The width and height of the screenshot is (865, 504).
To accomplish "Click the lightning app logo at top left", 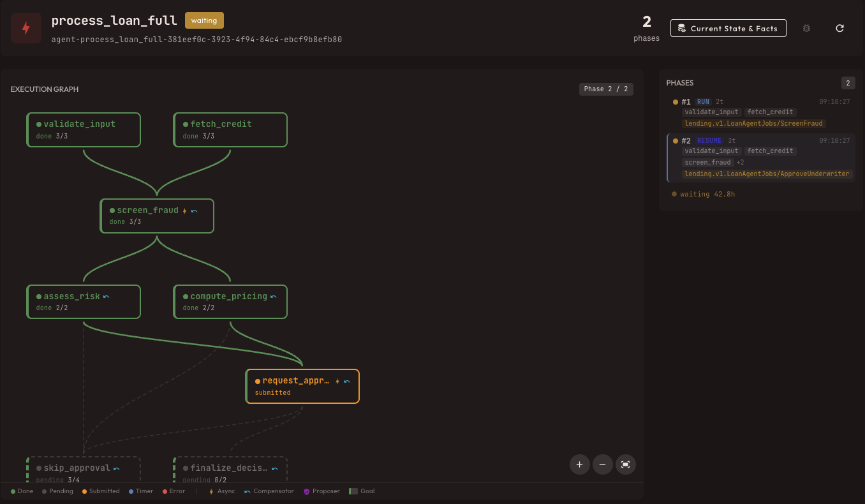I will coord(26,27).
